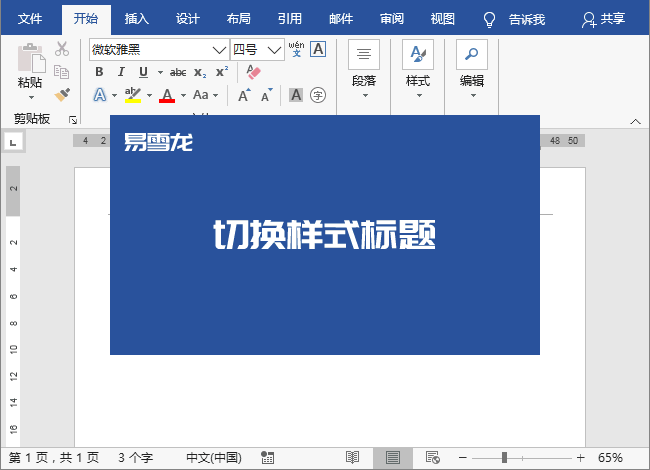Viewport: 650px width, 470px height.
Task: Click the macro recording status icon
Action: click(267, 458)
